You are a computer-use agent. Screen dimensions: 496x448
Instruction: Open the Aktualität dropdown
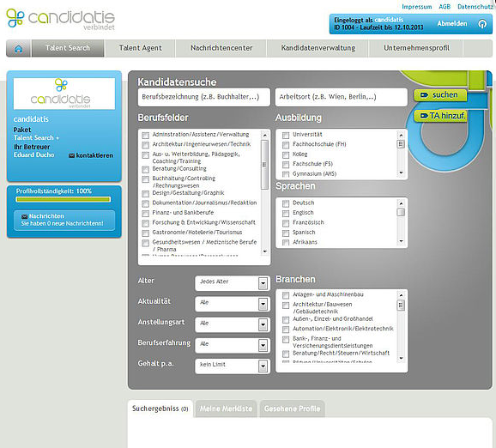[x=233, y=304]
